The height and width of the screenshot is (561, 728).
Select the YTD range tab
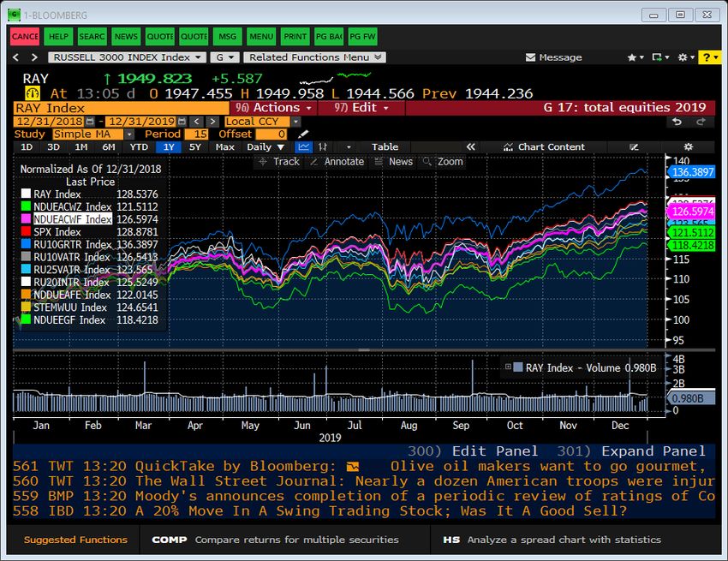(x=139, y=147)
